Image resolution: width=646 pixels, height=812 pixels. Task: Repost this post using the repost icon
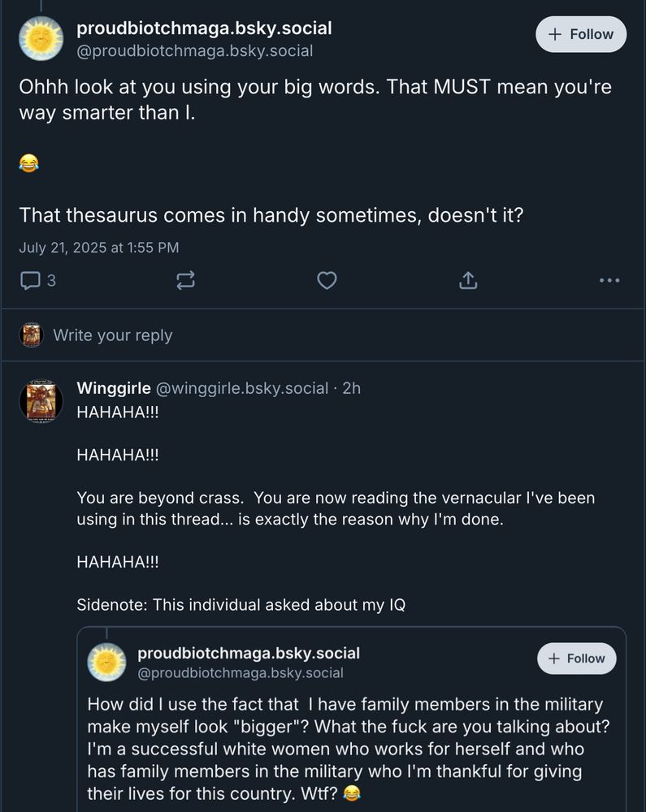(185, 281)
